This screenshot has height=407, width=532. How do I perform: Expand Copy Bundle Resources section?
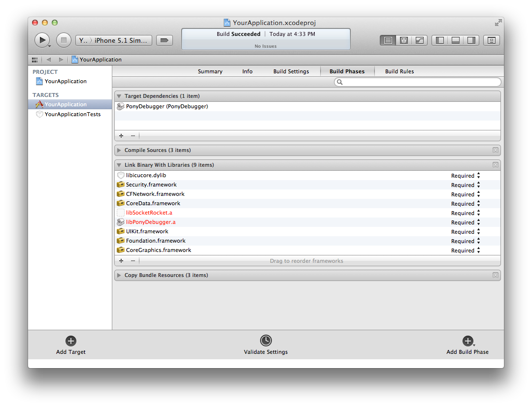pyautogui.click(x=119, y=275)
